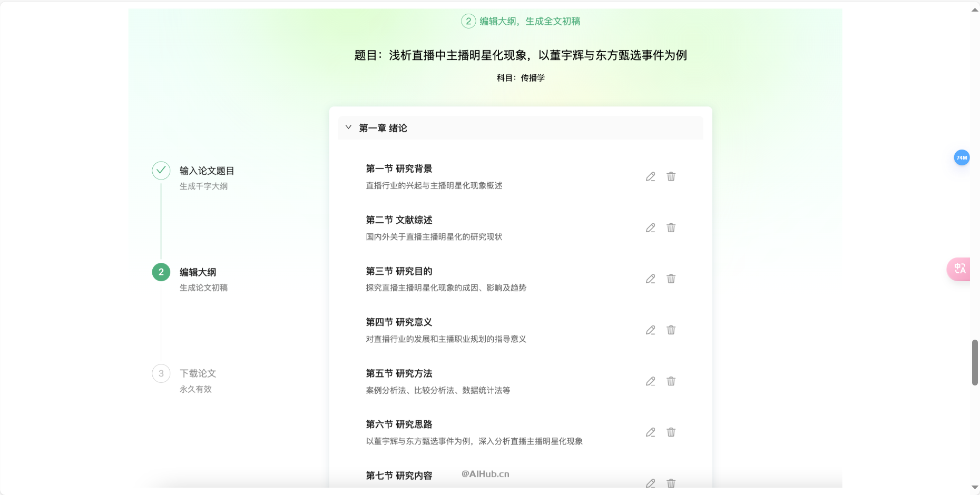The height and width of the screenshot is (495, 980).
Task: Edit 第四节 研究意义 via the pencil icon
Action: point(650,330)
